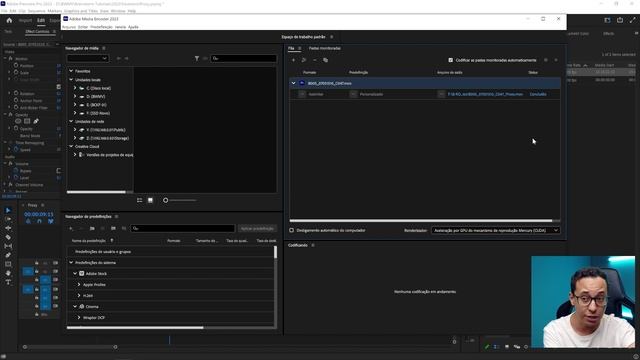
Task: Expand the Wraptor DCP preset group
Action: [79, 318]
